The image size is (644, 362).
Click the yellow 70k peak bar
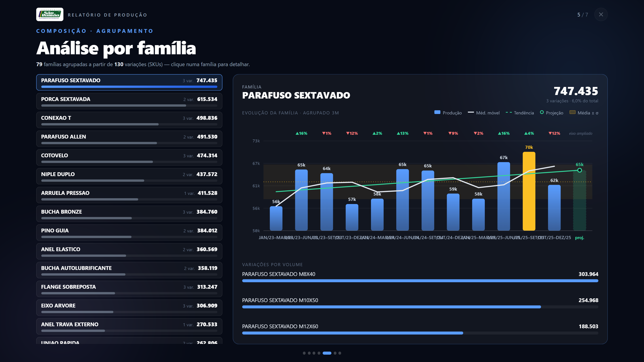[529, 191]
